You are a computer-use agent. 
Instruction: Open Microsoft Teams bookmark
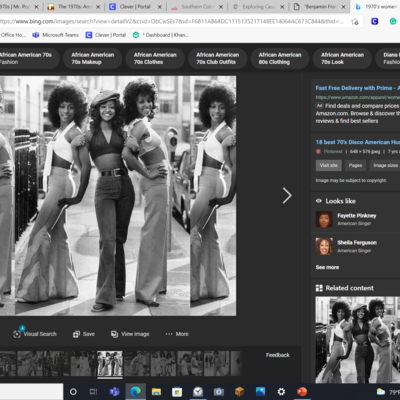pos(55,35)
